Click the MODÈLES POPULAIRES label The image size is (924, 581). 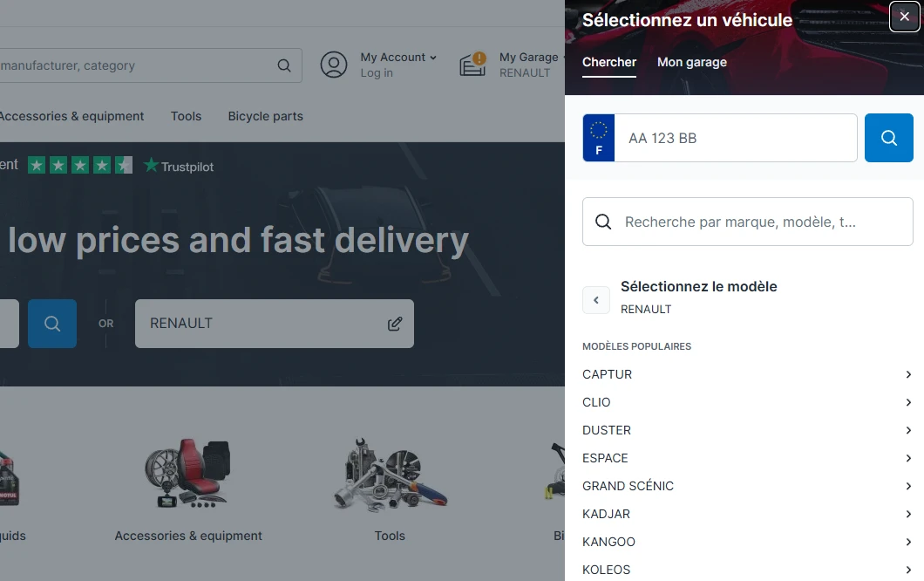[x=637, y=347]
